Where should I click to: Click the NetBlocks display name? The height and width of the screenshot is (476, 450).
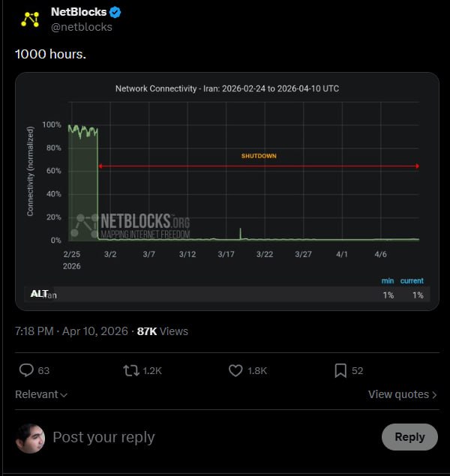coord(78,12)
